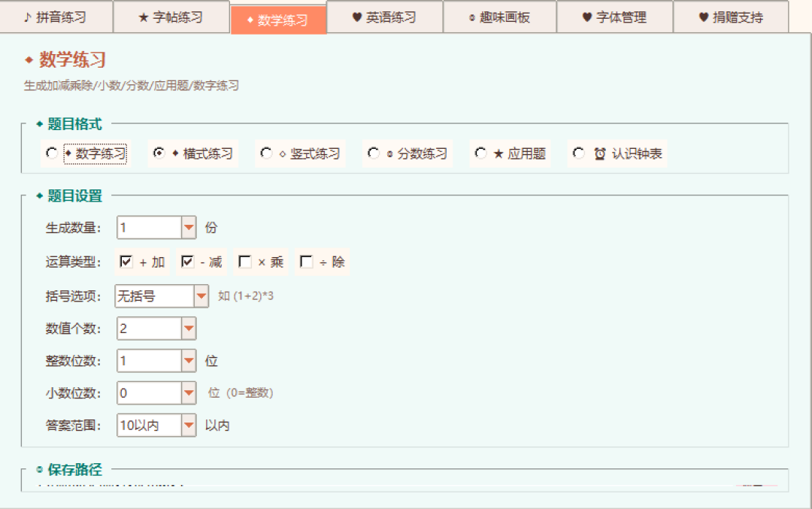Open the 数值个数 dropdown arrow
Viewport: 812px width, 509px height.
click(189, 329)
